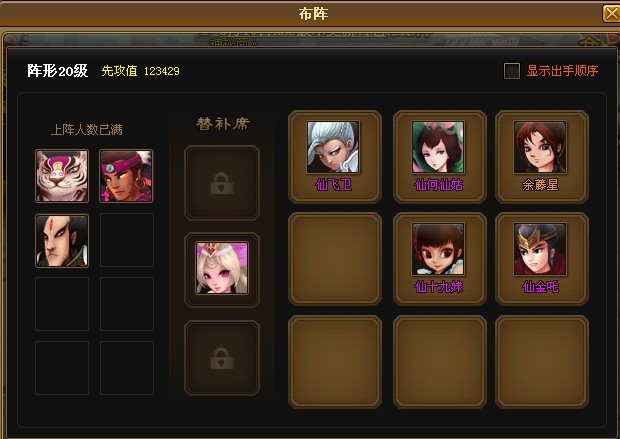Click the 显示出手顺序 label text
Viewport: 620px width, 439px height.
click(x=562, y=71)
